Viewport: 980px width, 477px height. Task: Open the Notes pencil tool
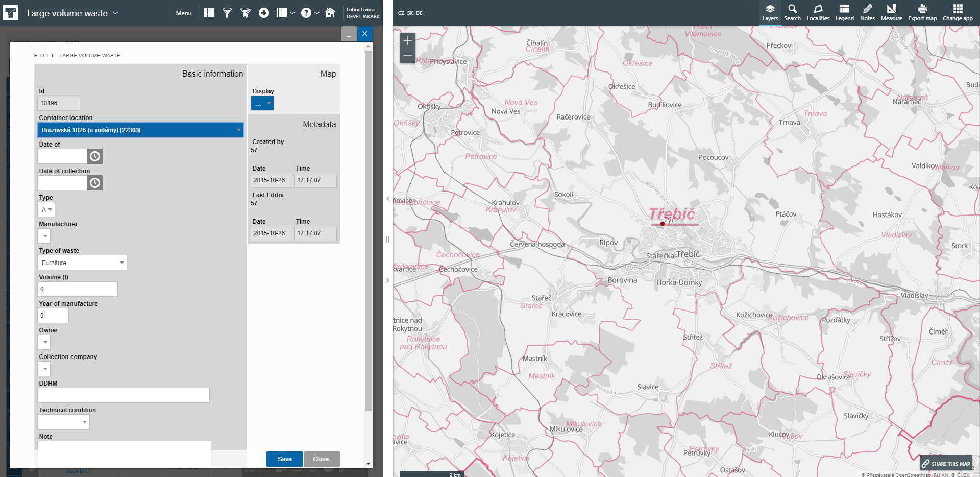(x=867, y=12)
